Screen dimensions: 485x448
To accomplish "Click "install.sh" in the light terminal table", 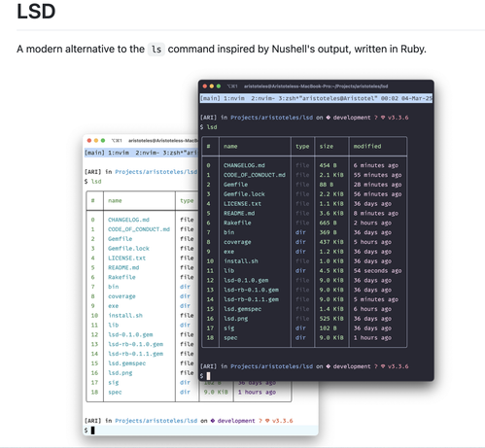I will 125,316.
